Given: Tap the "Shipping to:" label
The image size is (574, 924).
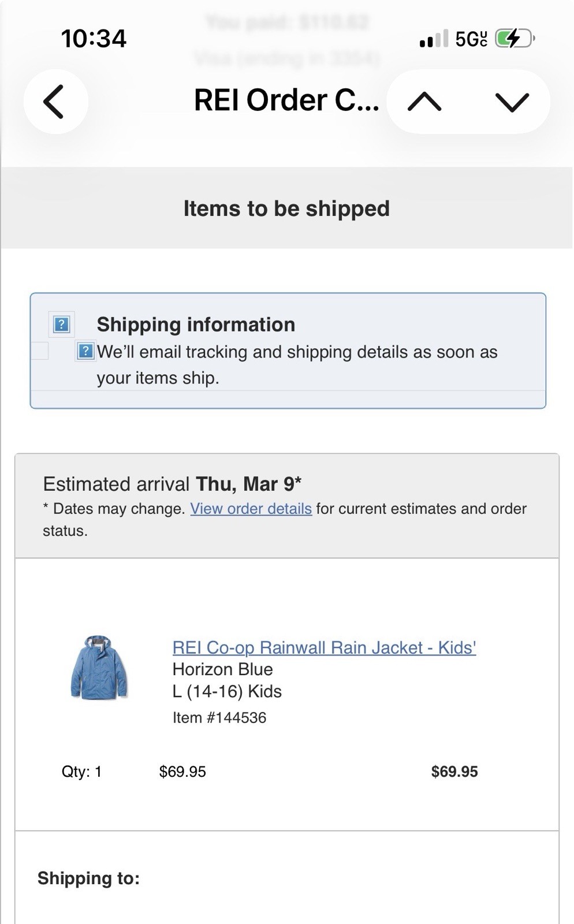Looking at the screenshot, I should pyautogui.click(x=89, y=878).
